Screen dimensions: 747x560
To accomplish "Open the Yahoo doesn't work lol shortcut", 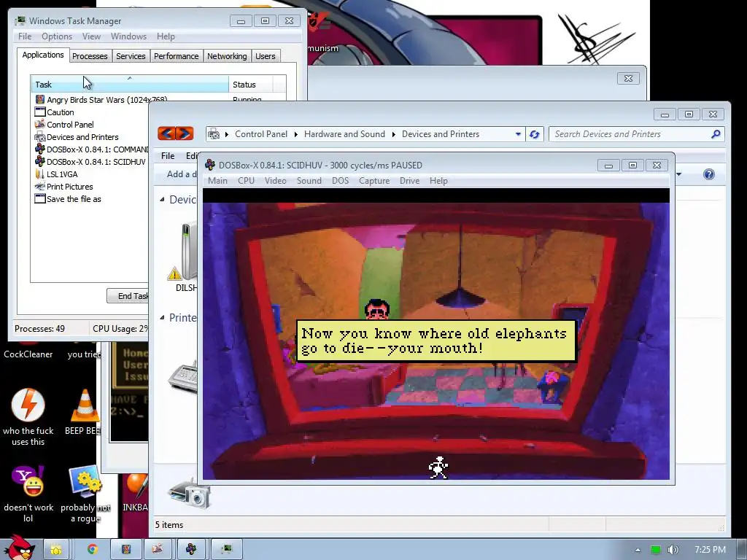I will pyautogui.click(x=28, y=494).
